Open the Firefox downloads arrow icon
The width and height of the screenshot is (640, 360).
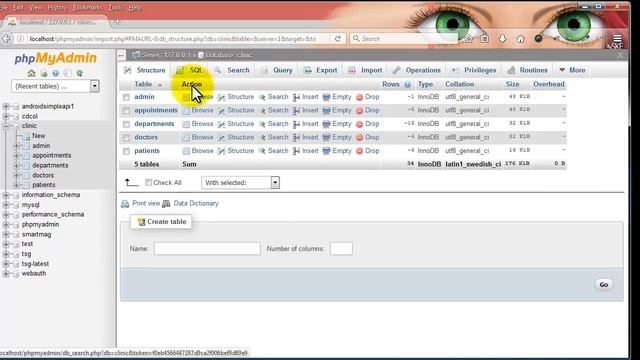[502, 39]
